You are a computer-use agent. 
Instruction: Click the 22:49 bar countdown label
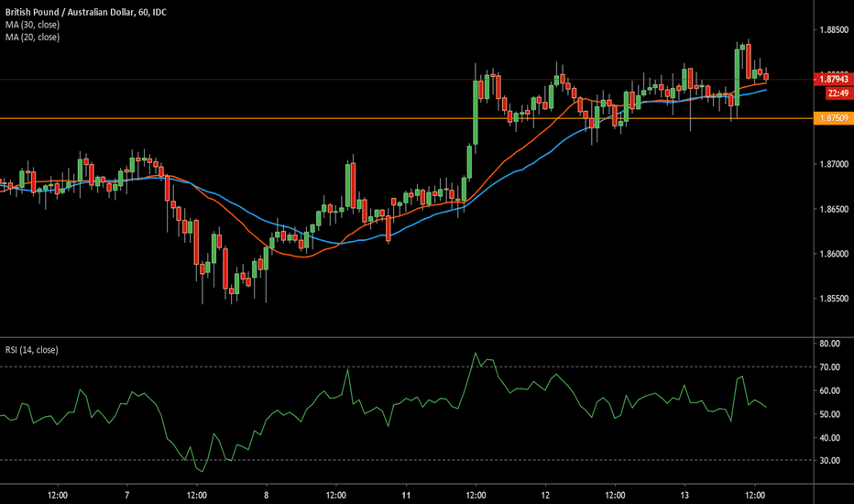pos(835,93)
